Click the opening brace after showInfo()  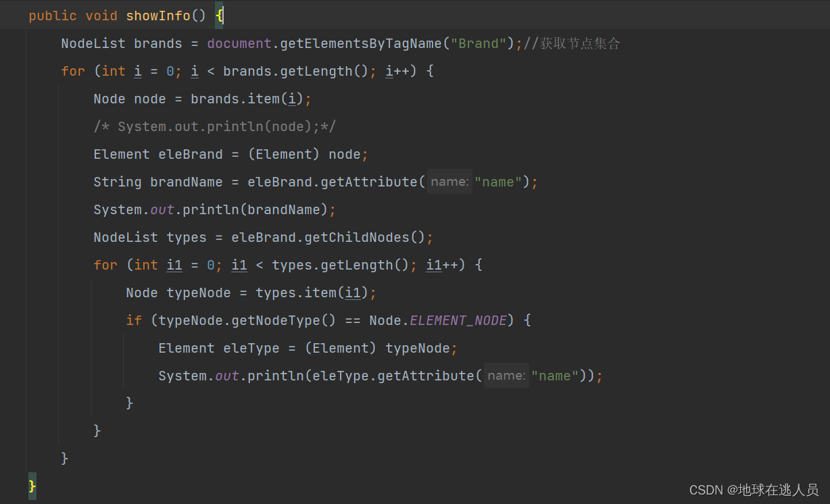point(219,15)
